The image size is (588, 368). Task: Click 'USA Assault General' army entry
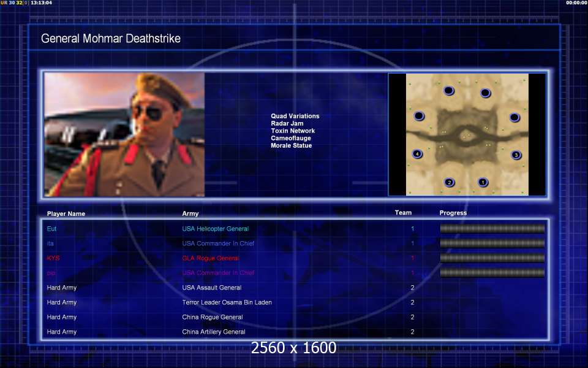pos(212,288)
